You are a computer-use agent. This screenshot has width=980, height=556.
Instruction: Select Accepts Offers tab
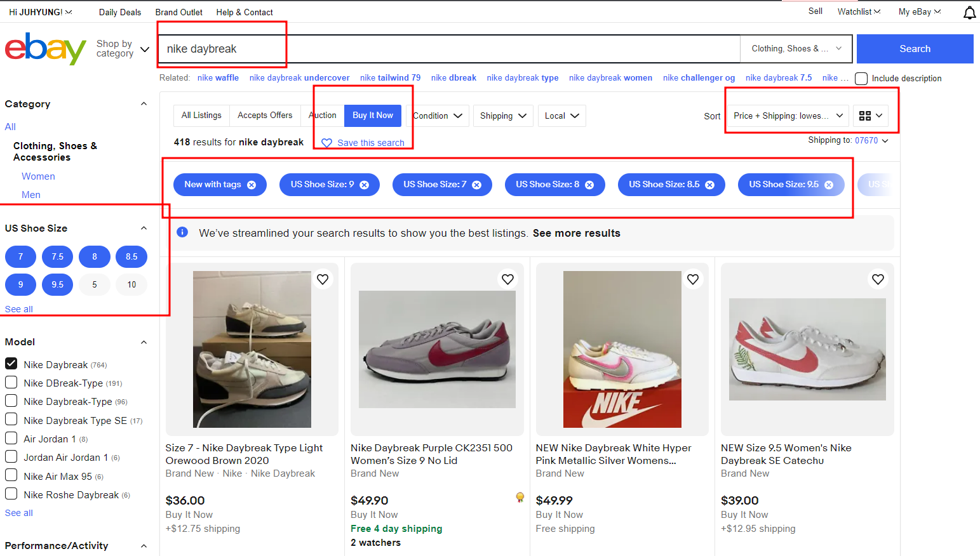click(265, 116)
